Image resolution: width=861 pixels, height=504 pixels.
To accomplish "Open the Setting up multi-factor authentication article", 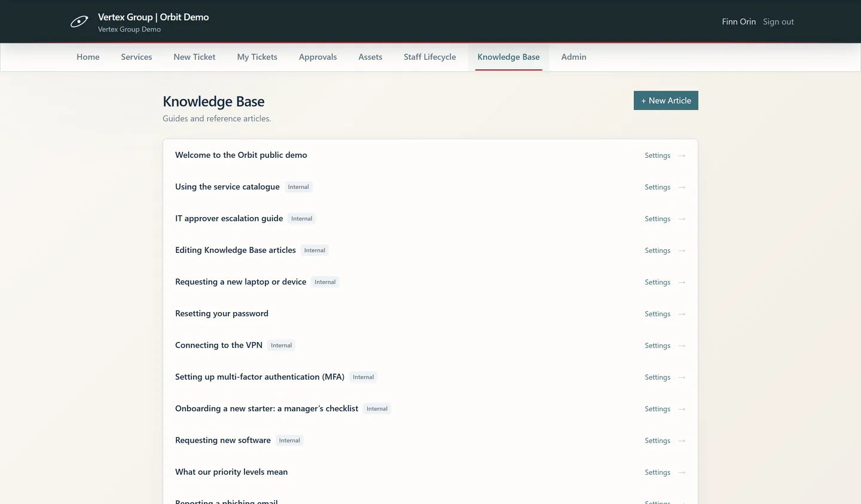I will coord(259,377).
